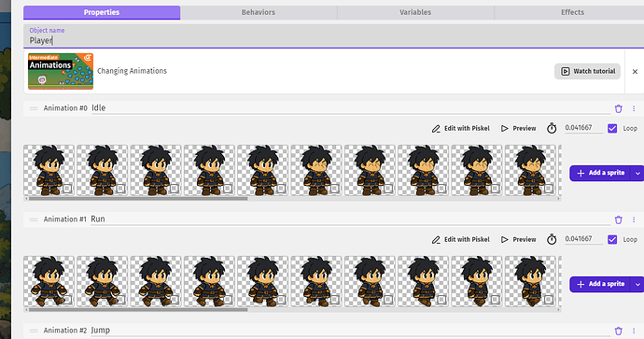This screenshot has height=339, width=644.
Task: Click the Idle frames horizontal scrollbar
Action: pos(138,199)
